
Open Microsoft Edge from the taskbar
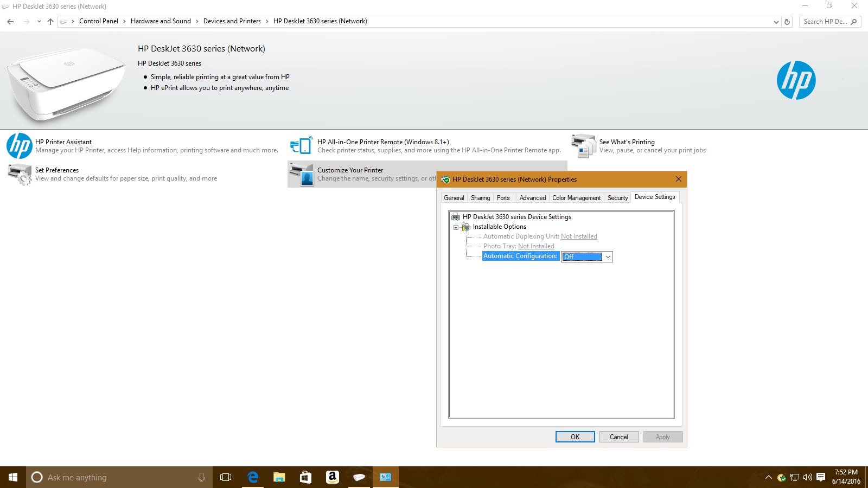(x=252, y=477)
